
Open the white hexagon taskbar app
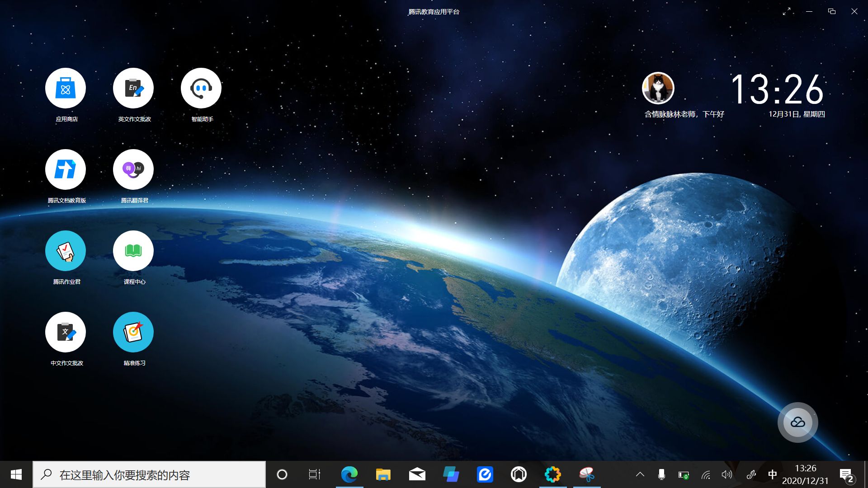pos(519,474)
